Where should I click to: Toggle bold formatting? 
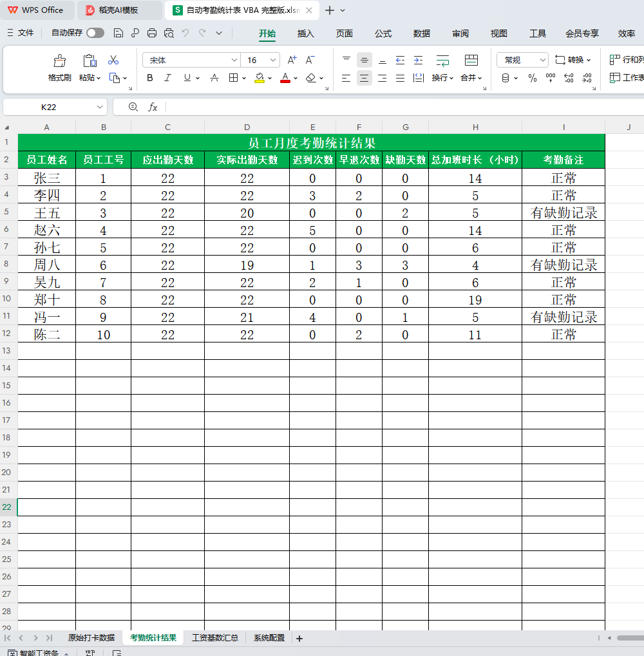click(150, 78)
